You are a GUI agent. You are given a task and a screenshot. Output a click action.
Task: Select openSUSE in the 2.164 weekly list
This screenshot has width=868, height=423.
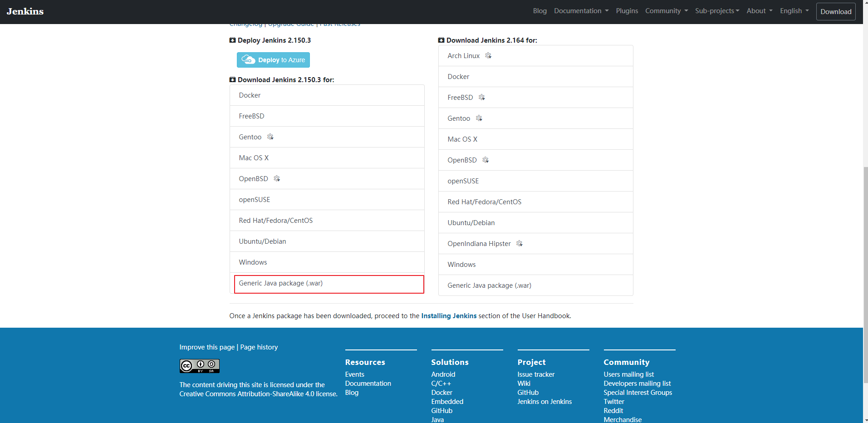point(536,181)
